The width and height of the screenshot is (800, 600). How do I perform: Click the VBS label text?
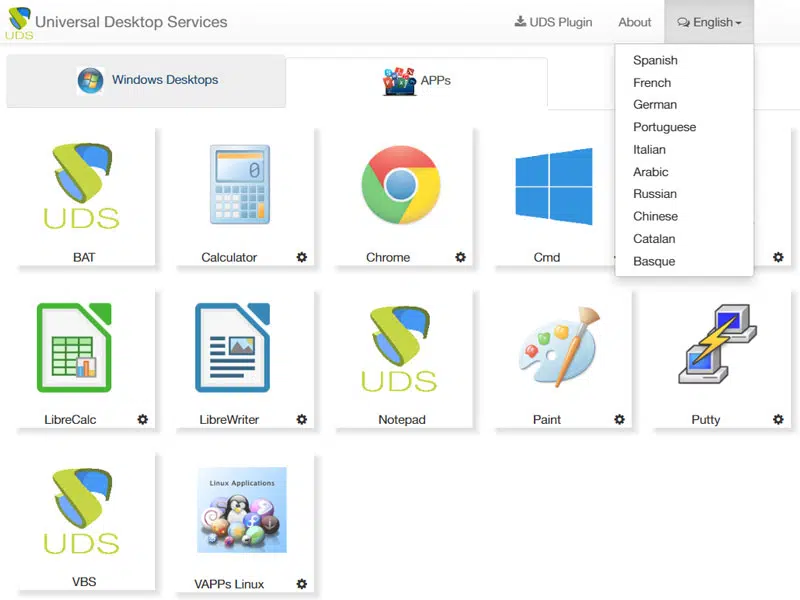(x=84, y=582)
